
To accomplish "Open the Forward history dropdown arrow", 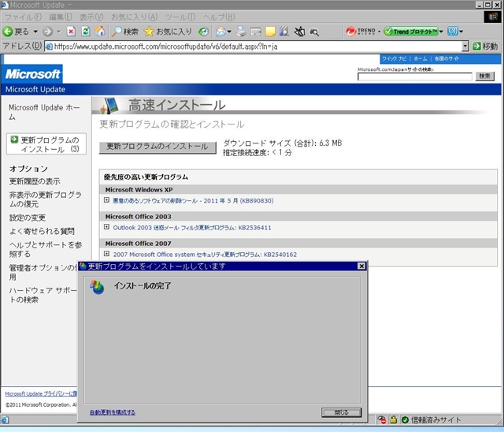I will tap(59, 32).
